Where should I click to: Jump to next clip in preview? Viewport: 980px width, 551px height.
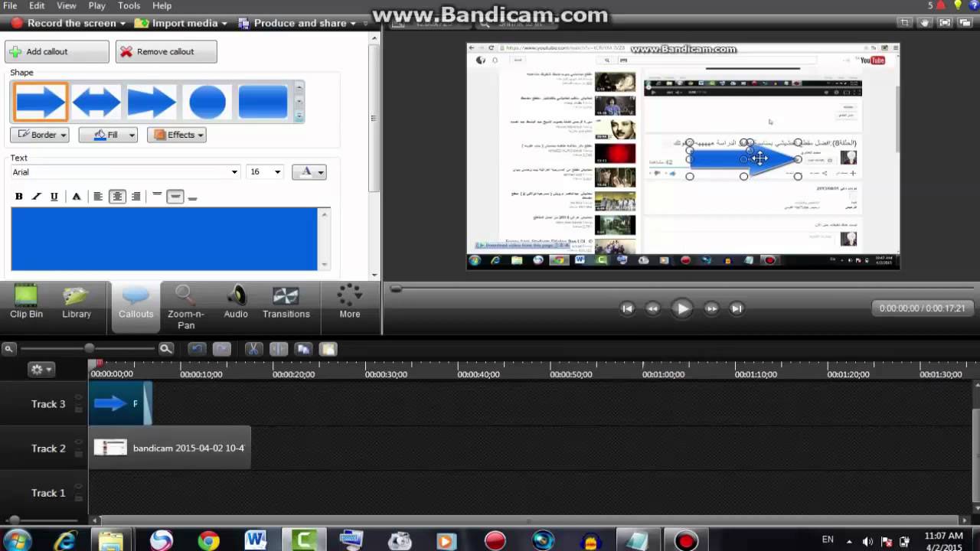(x=737, y=308)
